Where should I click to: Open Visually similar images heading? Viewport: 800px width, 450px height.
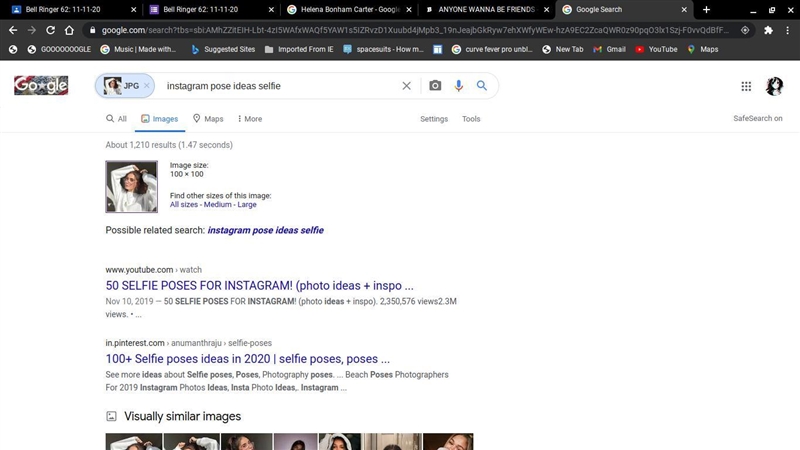(182, 416)
